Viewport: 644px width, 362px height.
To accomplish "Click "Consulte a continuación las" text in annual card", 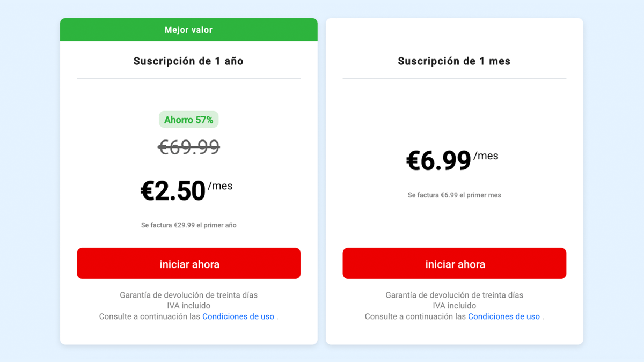I will [x=150, y=316].
